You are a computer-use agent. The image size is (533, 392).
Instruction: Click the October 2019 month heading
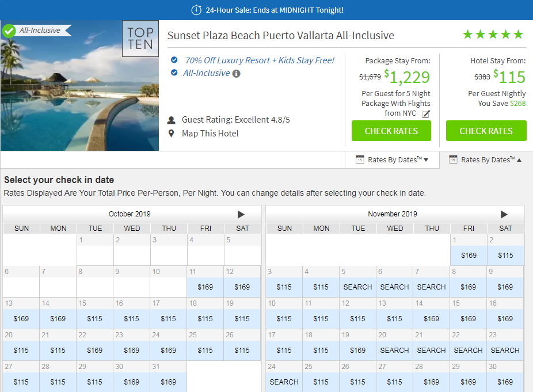tap(130, 214)
